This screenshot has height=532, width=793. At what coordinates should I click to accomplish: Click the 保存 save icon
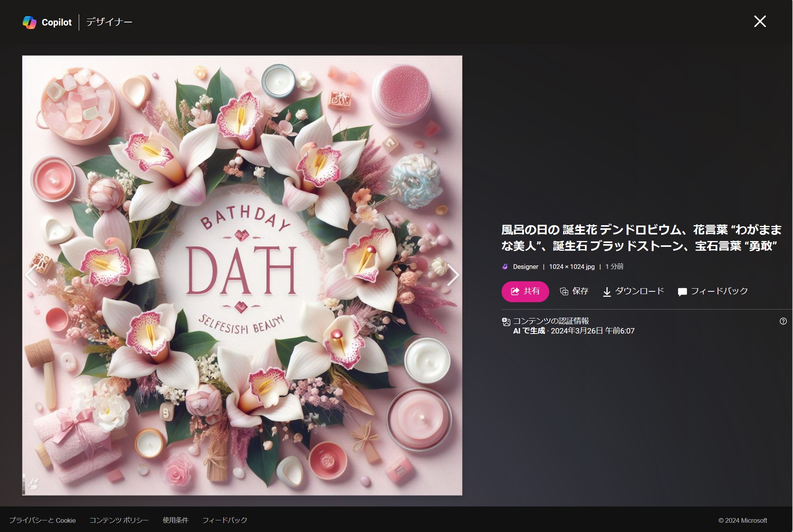(x=564, y=291)
